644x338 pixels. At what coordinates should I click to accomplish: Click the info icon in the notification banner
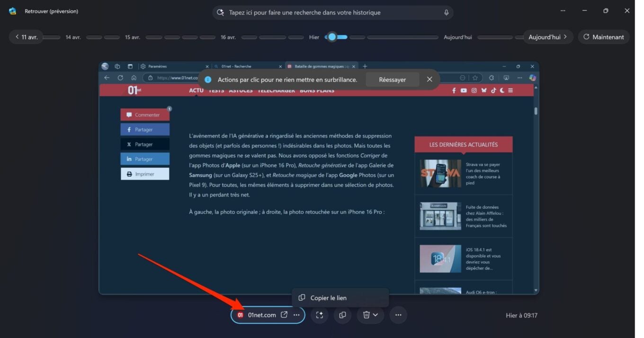(x=208, y=80)
